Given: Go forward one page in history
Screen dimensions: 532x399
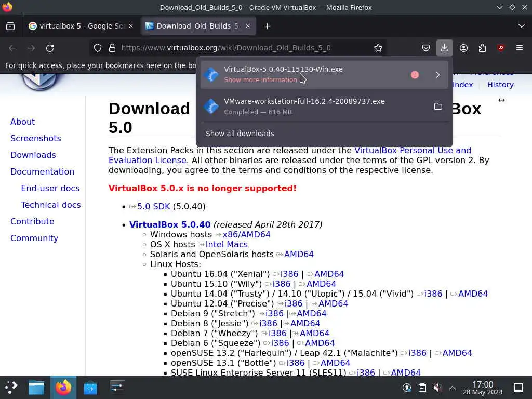Looking at the screenshot, I should pos(31,48).
